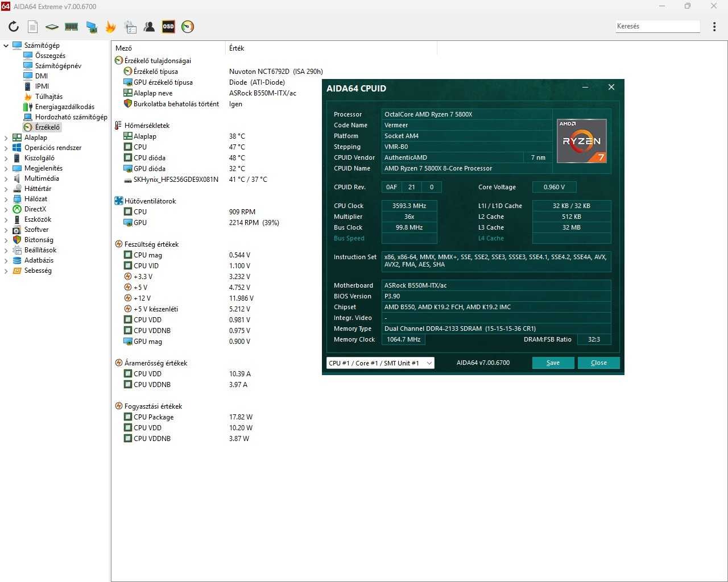This screenshot has width=728, height=582.
Task: Click the GPU mag voltage row
Action: pos(187,342)
